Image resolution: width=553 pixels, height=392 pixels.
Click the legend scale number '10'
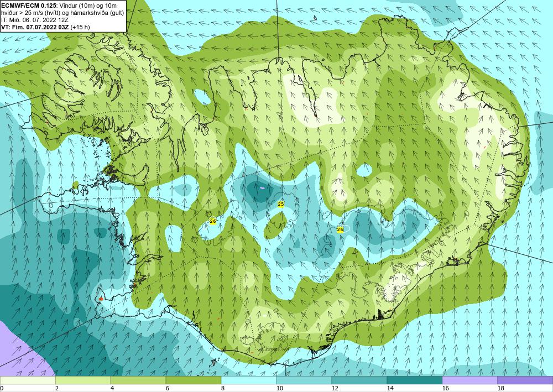click(x=280, y=388)
